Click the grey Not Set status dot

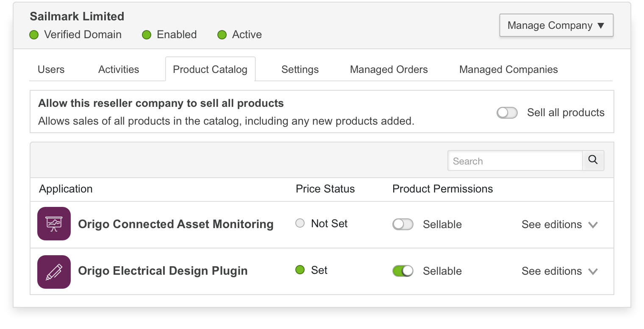[x=300, y=223]
